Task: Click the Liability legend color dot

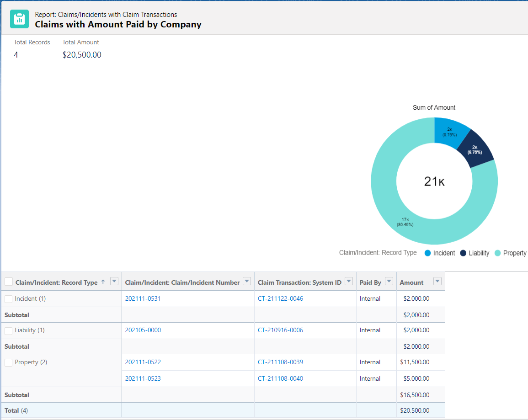Action: tap(463, 253)
